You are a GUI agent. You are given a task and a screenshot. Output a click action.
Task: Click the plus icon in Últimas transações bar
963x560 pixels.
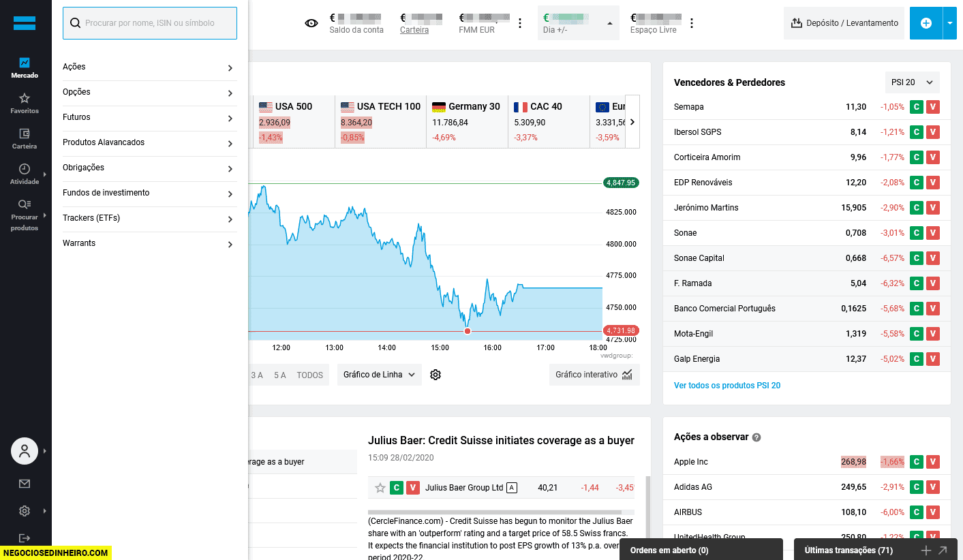click(x=926, y=550)
